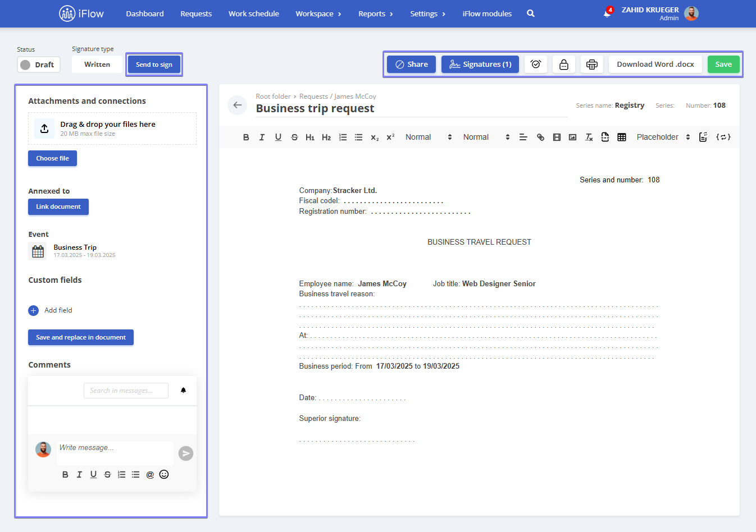The image size is (756, 532).
Task: Save the document
Action: (x=723, y=65)
